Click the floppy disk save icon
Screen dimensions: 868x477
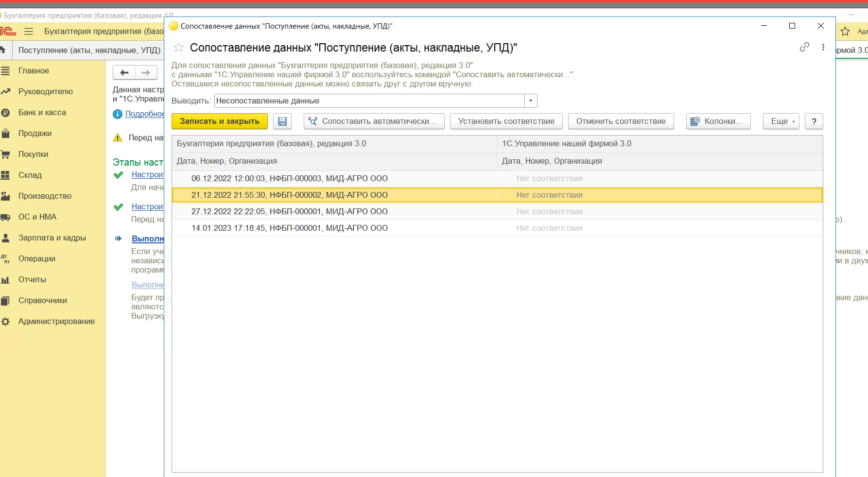coord(282,121)
